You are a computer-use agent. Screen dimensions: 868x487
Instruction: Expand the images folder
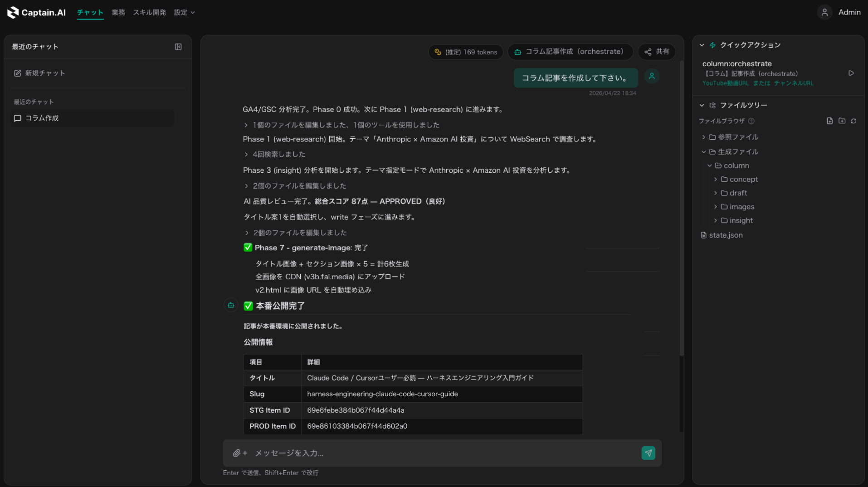[x=734, y=207]
